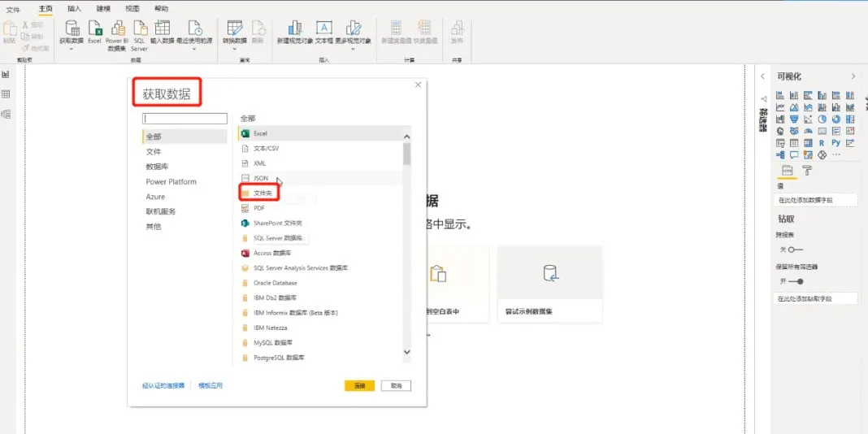The image size is (868, 434).
Task: Toggle the 跨报表 drillthrough switch (关)
Action: tap(795, 250)
